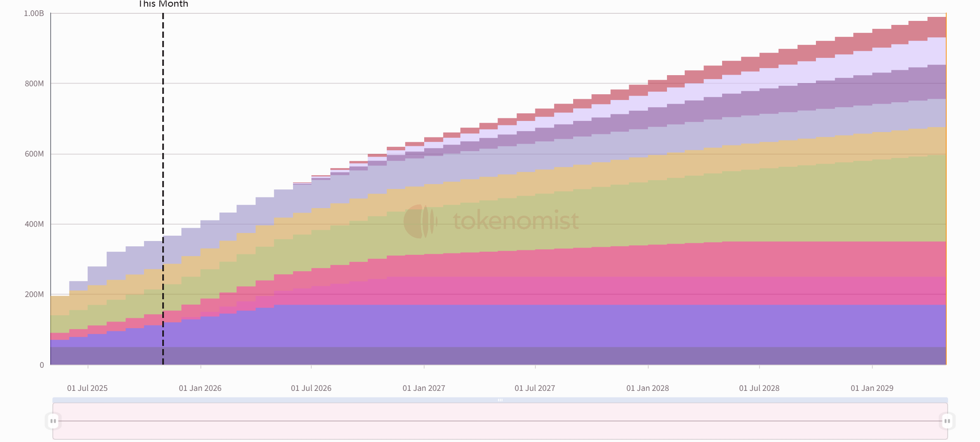
Task: Click the 01 Jul 2027 axis label
Action: pyautogui.click(x=535, y=388)
